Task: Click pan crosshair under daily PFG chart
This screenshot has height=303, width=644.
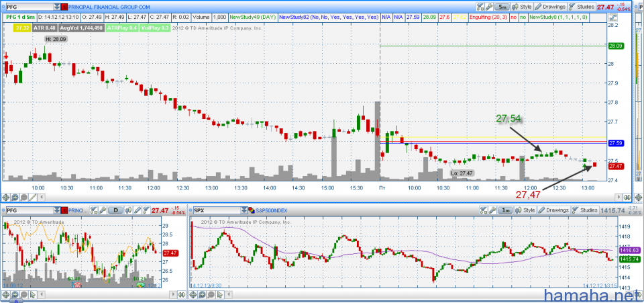Action: coord(6,295)
